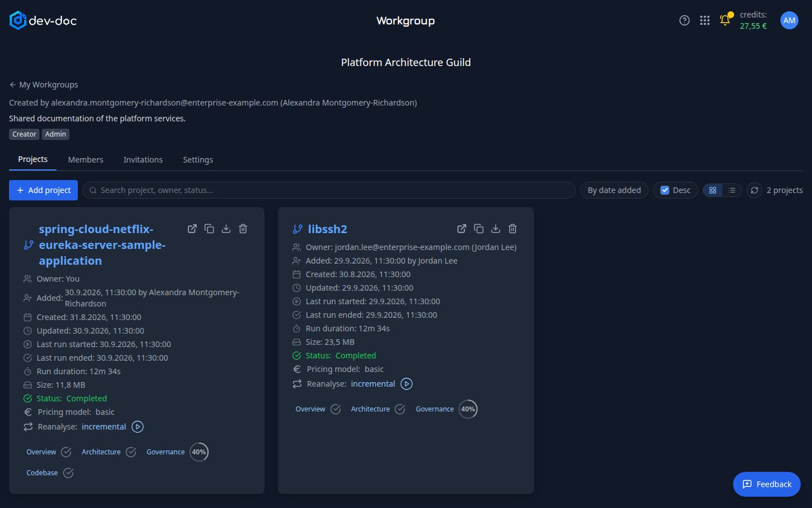This screenshot has height=508, width=812.
Task: Change spring-cloud-netflix incremental reanalyse mode
Action: (x=104, y=427)
